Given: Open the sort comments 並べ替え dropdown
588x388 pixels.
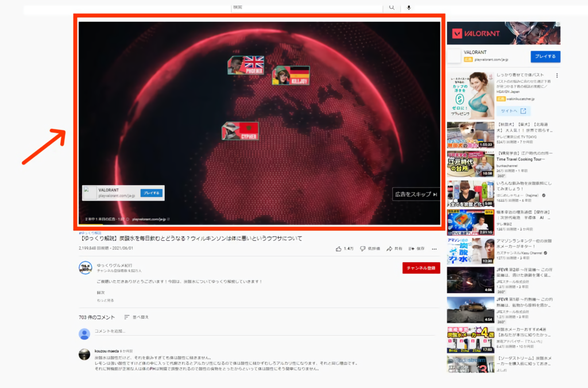Looking at the screenshot, I should tap(137, 317).
